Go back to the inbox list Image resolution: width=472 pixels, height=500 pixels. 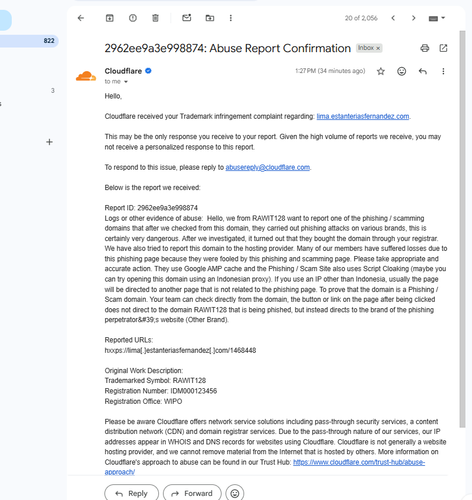81,18
